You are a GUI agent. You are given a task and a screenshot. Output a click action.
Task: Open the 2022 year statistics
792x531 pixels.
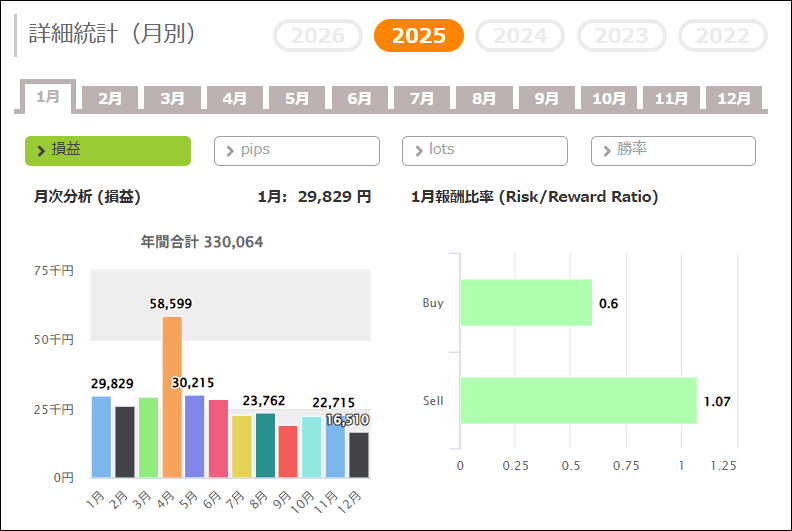[x=722, y=36]
